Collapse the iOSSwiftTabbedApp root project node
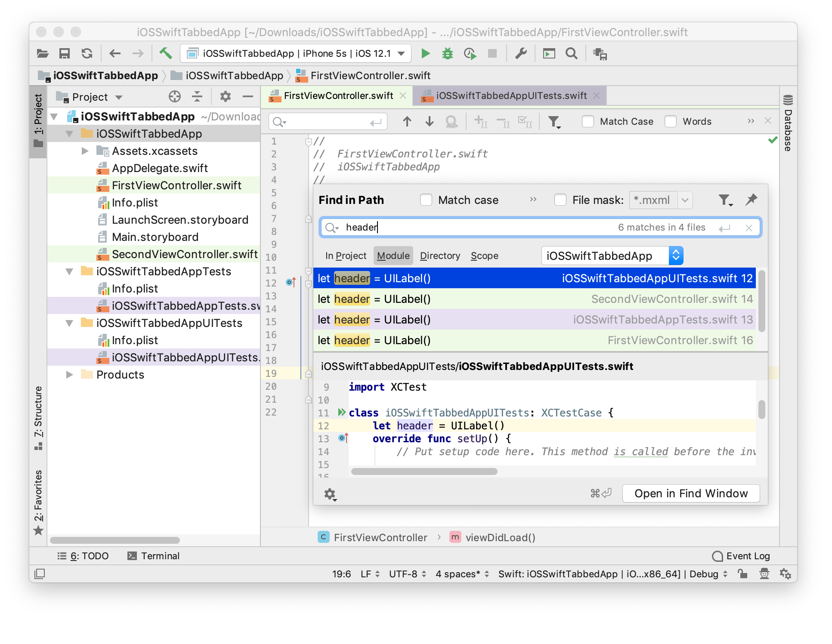Screen dimensions: 832x644 coord(54,117)
